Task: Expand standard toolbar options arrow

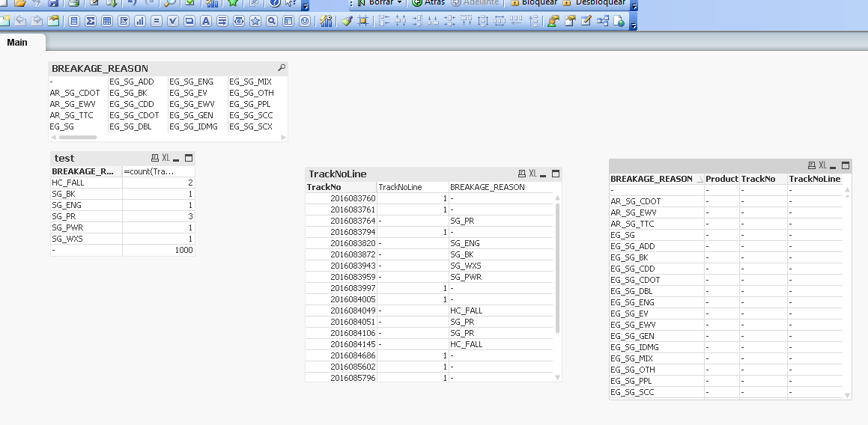Action: point(305,5)
